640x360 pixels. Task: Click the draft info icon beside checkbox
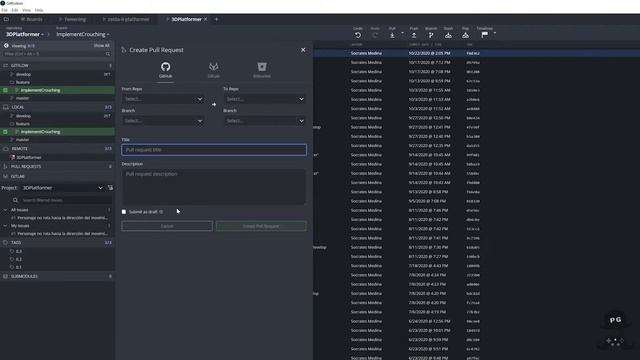click(161, 212)
